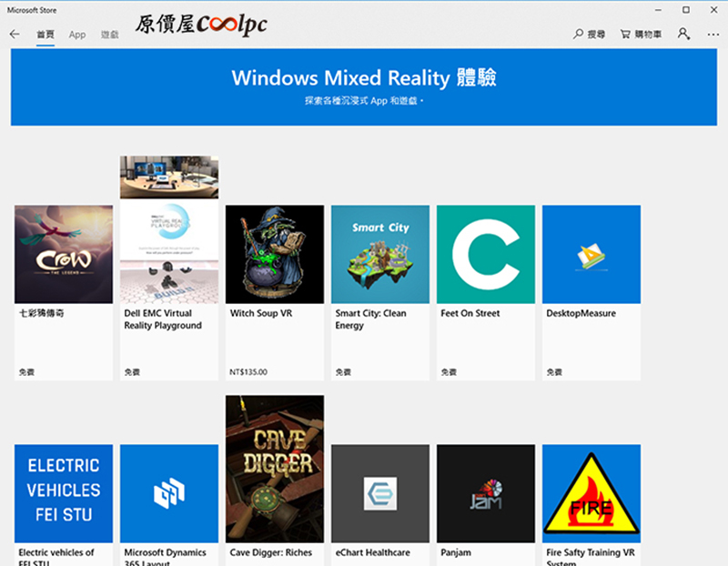The width and height of the screenshot is (728, 566).
Task: Click the Feet On Street title
Action: (x=470, y=313)
